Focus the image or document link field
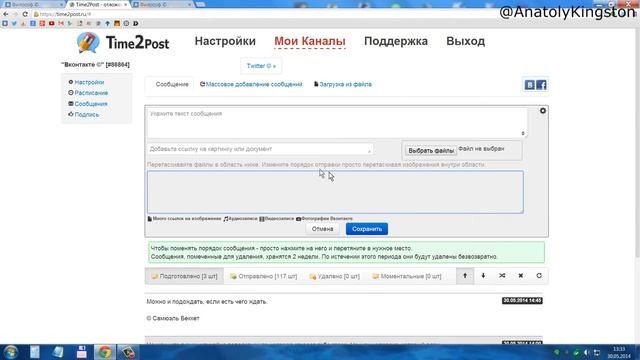The width and height of the screenshot is (640, 360). 260,149
